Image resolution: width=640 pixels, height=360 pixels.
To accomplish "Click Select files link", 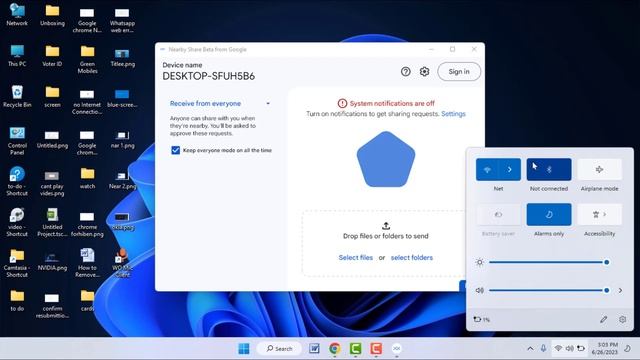I will click(356, 258).
